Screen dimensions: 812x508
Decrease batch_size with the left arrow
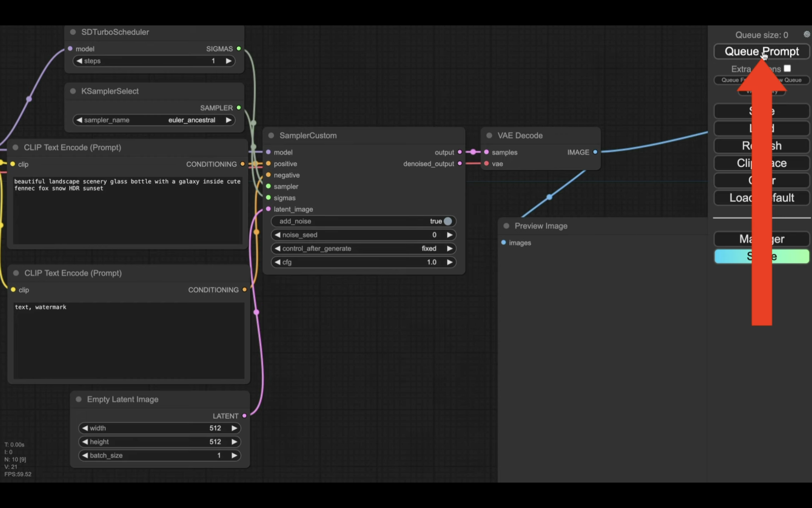point(85,456)
